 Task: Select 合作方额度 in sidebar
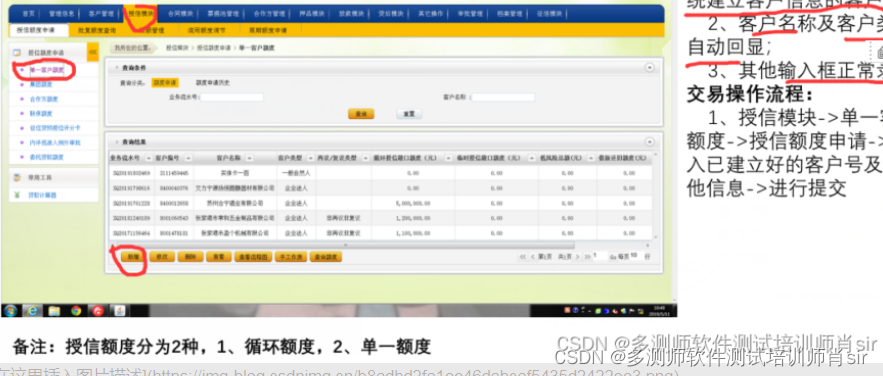tap(43, 99)
